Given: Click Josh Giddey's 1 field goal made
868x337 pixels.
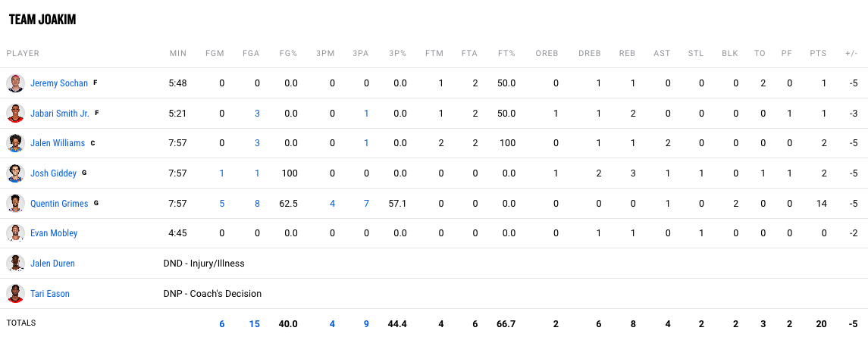Looking at the screenshot, I should pyautogui.click(x=222, y=173).
